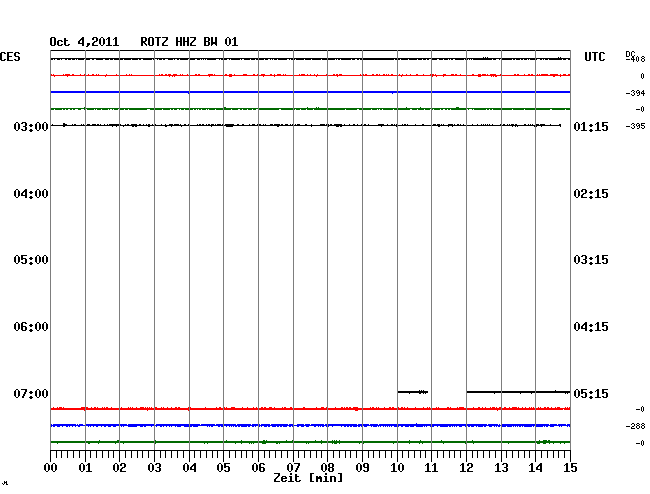This screenshot has width=650, height=494.
Task: Click the '00' minute tick label
Action: click(x=51, y=468)
